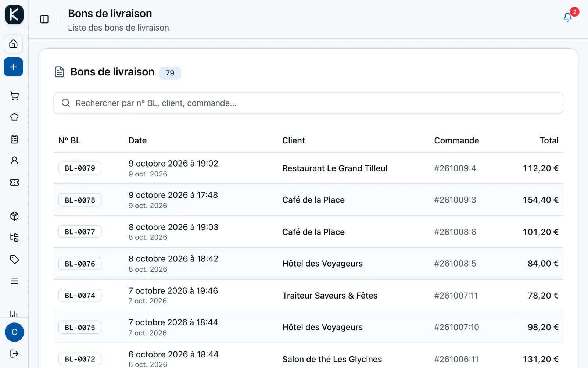Image resolution: width=588 pixels, height=368 pixels.
Task: Click the Total column header
Action: (x=549, y=140)
